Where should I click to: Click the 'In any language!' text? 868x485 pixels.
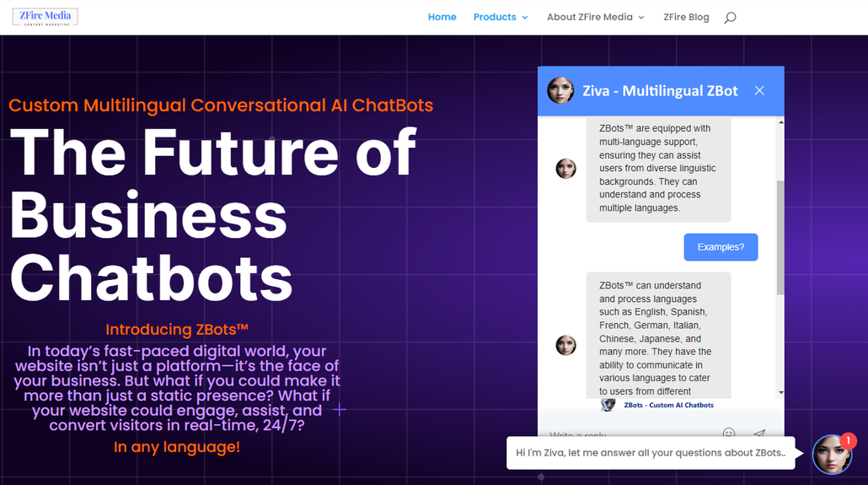click(x=177, y=447)
